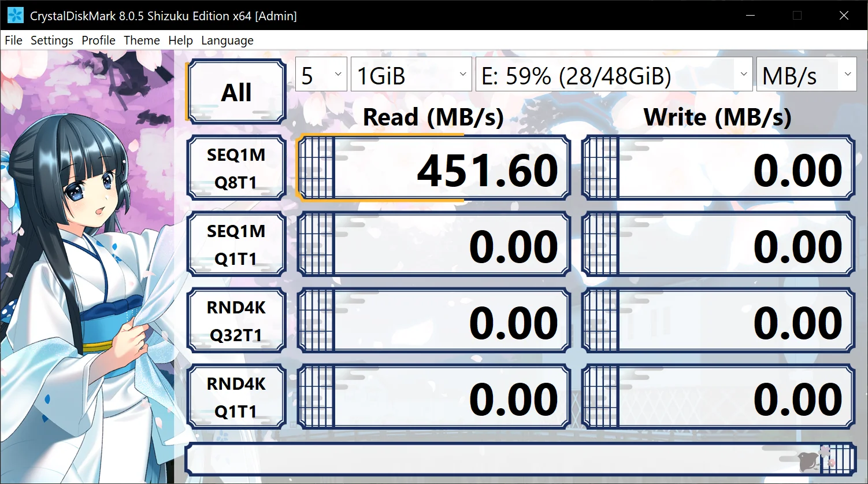Click the SEQ1M Q1T1 read result

click(433, 245)
